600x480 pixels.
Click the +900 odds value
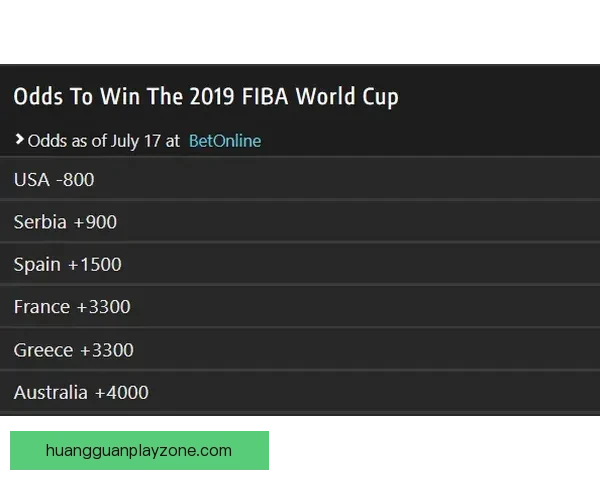coord(95,222)
